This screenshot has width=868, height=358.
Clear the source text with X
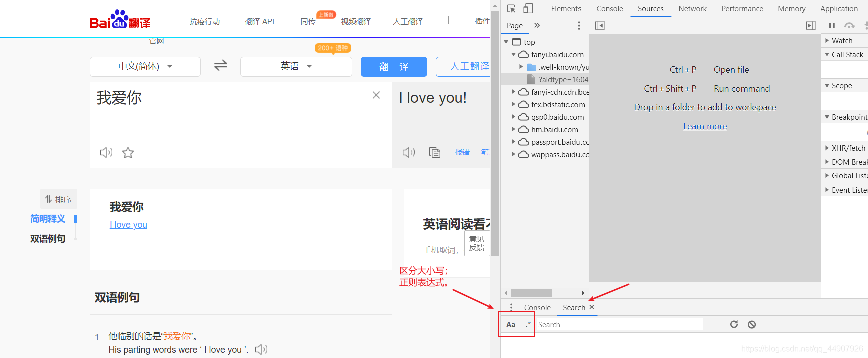(376, 95)
